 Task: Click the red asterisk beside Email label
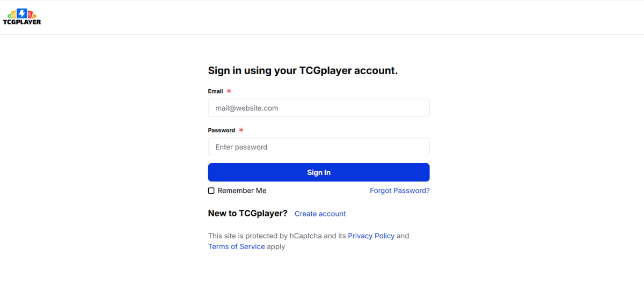[229, 91]
